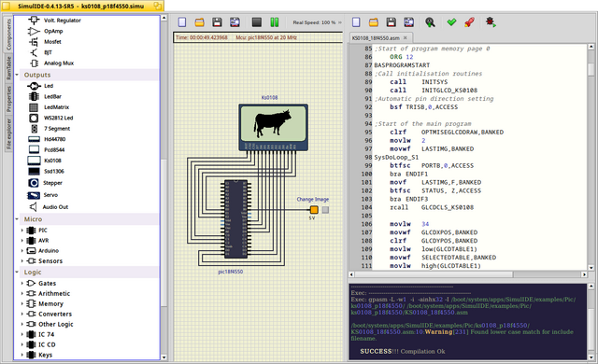The image size is (598, 364).
Task: Save the asm file in the editor toolbar
Action: (x=391, y=22)
